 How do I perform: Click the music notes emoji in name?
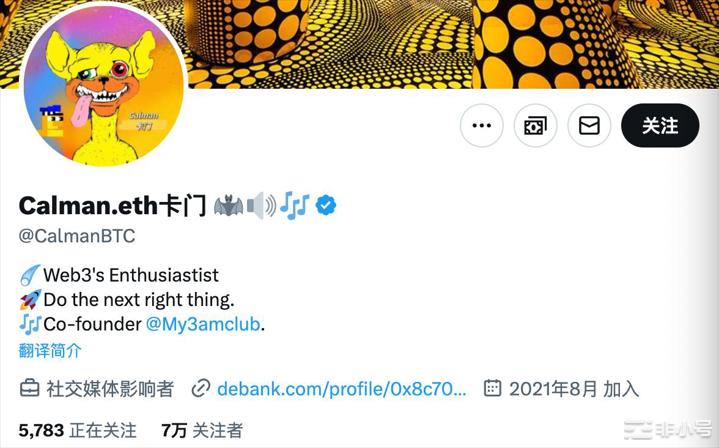pos(295,205)
